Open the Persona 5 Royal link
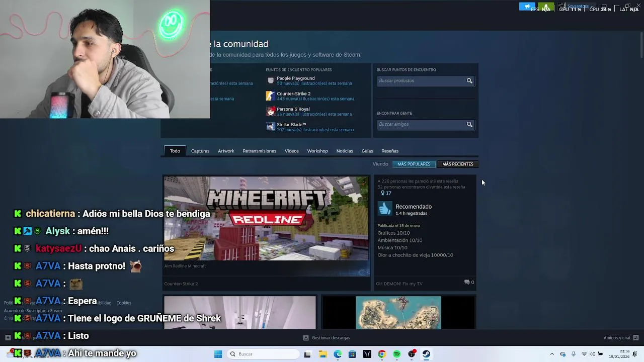Screen dimensions: 644x362 pyautogui.click(x=293, y=109)
